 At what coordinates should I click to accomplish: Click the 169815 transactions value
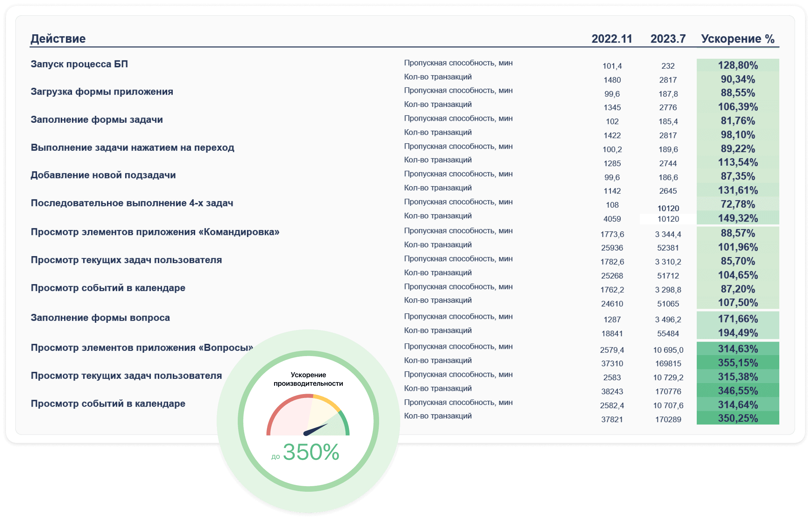tap(668, 364)
